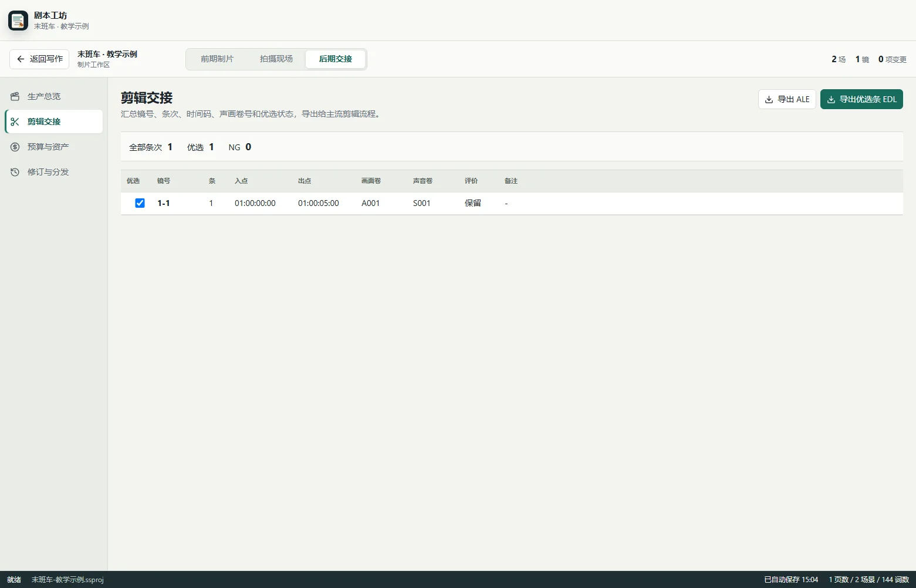Click the history clock icon for 修订与分发
The height and width of the screenshot is (588, 916).
click(x=15, y=172)
